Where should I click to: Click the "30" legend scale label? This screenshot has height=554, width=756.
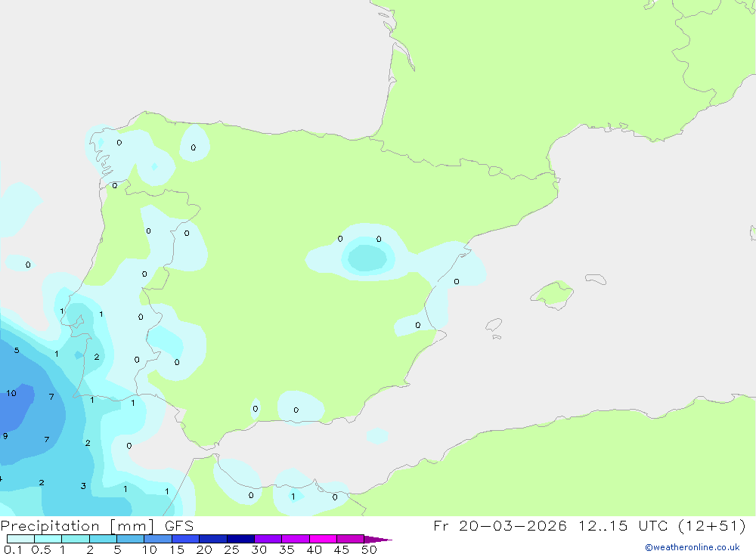click(259, 549)
